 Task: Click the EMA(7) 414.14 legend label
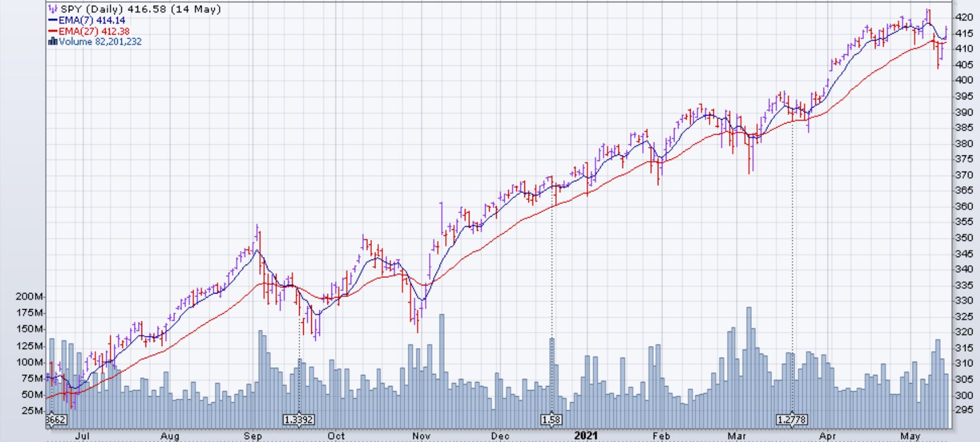click(92, 20)
